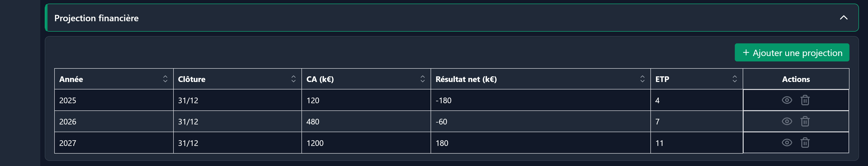Screen dimensions: 868x166
Task: Sort table by ETP column
Action: click(x=735, y=79)
